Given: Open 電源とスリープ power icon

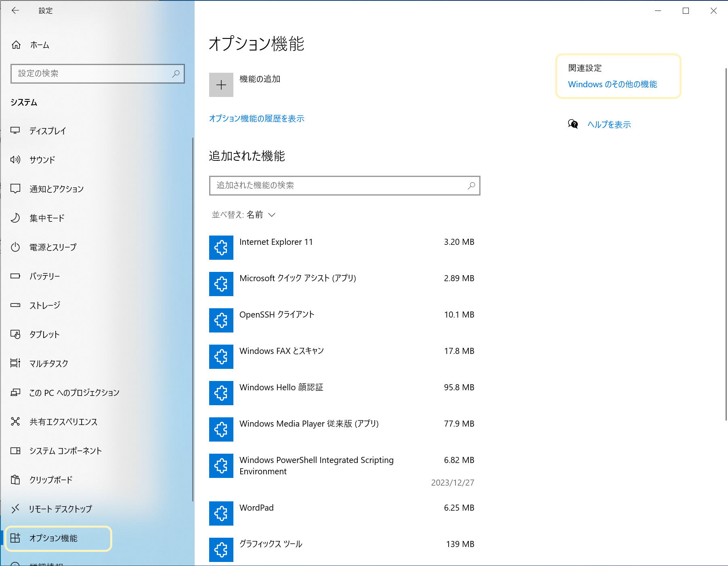Looking at the screenshot, I should point(15,247).
